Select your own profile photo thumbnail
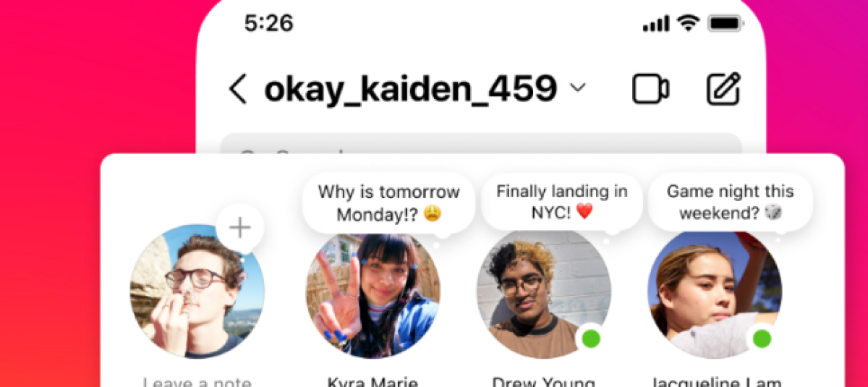The height and width of the screenshot is (387, 868). (x=197, y=292)
